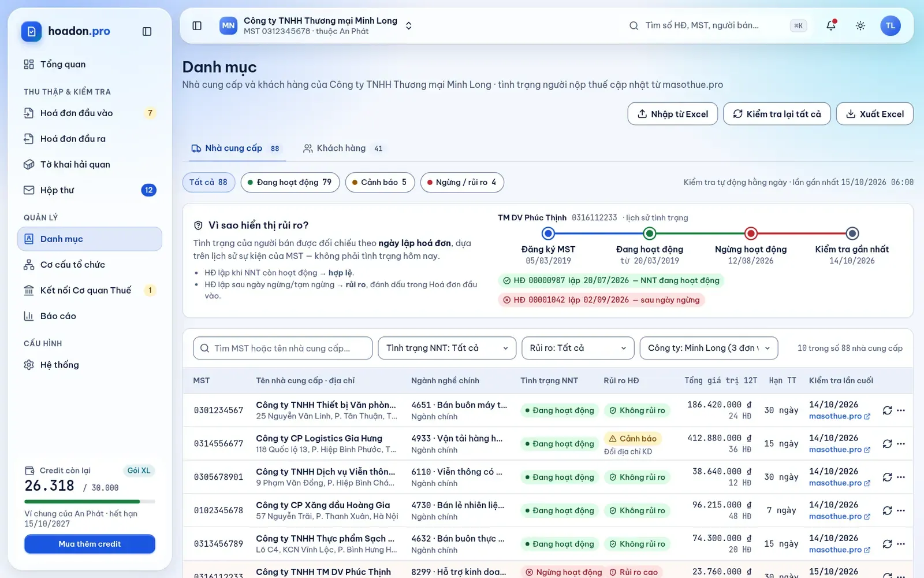Go to Tổng quan page
Viewport: 924px width, 578px height.
pos(90,64)
